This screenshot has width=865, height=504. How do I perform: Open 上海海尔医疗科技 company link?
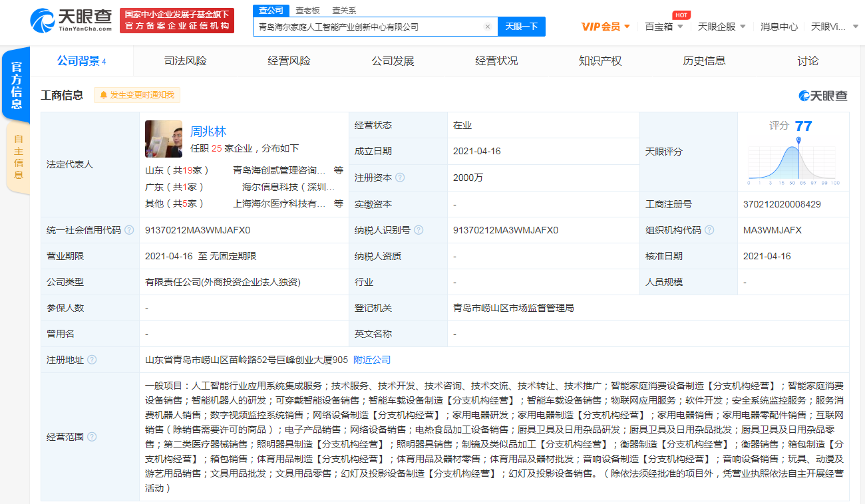tap(279, 203)
